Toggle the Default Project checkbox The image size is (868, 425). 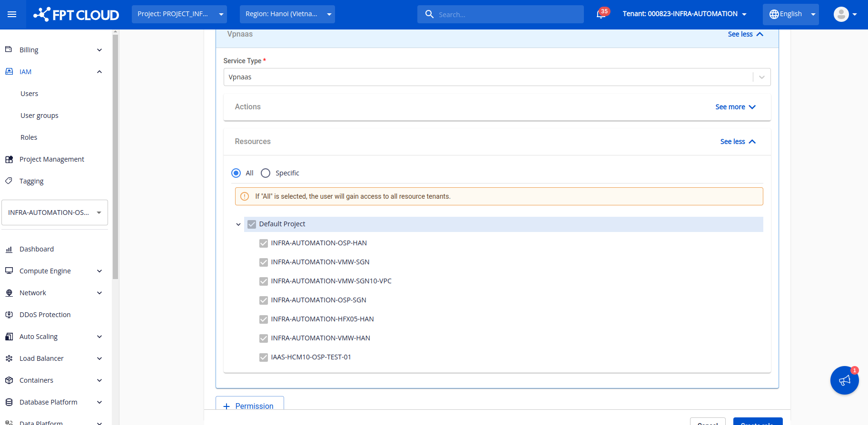(252, 224)
